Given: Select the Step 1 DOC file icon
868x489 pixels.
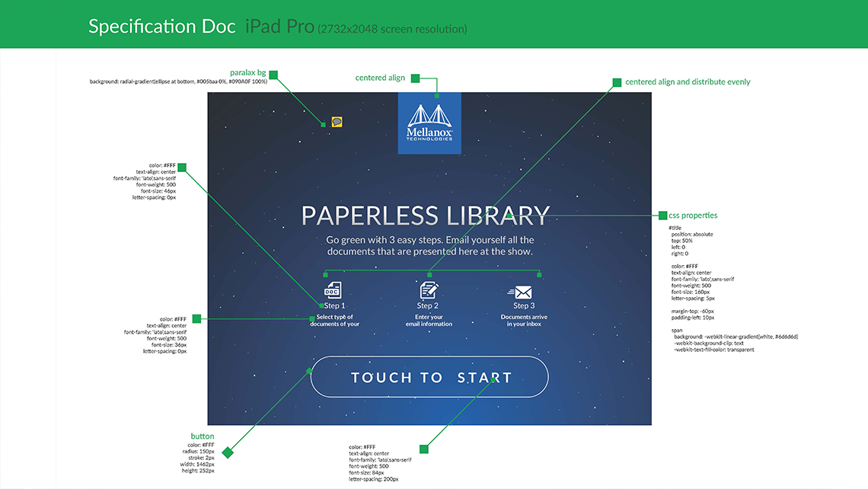Looking at the screenshot, I should 333,290.
